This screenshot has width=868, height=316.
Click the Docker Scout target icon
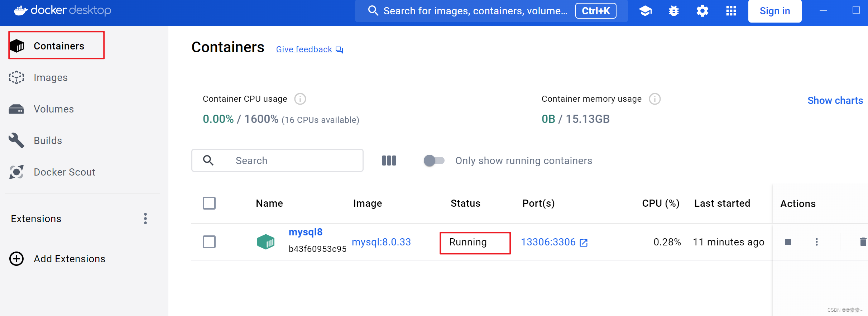click(16, 172)
